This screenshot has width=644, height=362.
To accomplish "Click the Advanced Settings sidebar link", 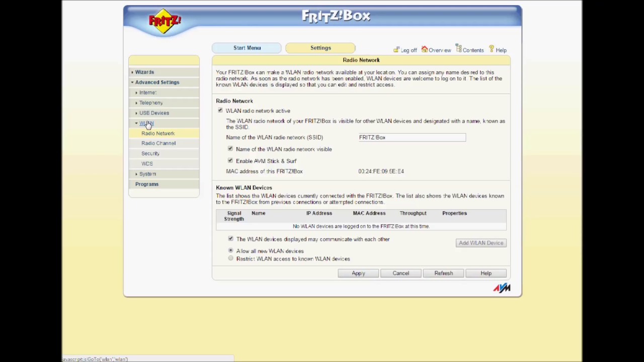I will (x=157, y=82).
